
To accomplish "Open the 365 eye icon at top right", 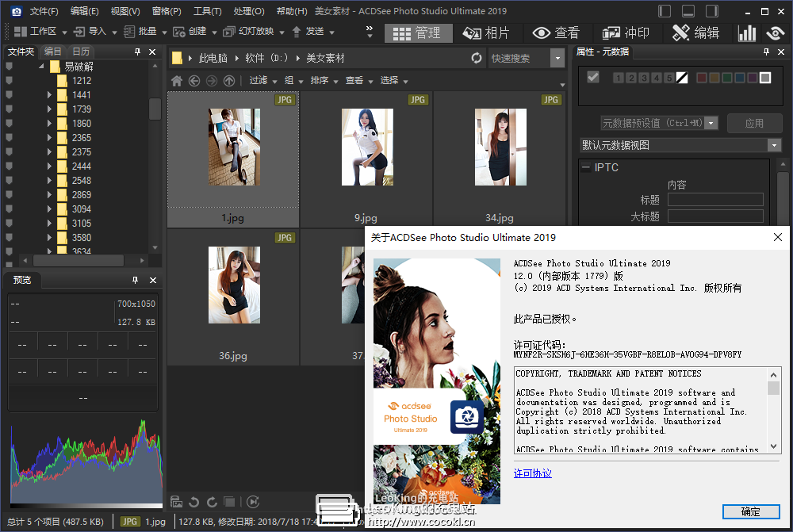I will pyautogui.click(x=776, y=33).
